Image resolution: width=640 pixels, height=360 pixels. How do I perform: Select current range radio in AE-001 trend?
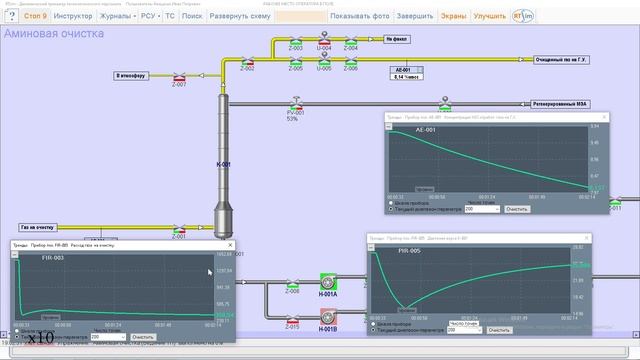[x=391, y=209]
